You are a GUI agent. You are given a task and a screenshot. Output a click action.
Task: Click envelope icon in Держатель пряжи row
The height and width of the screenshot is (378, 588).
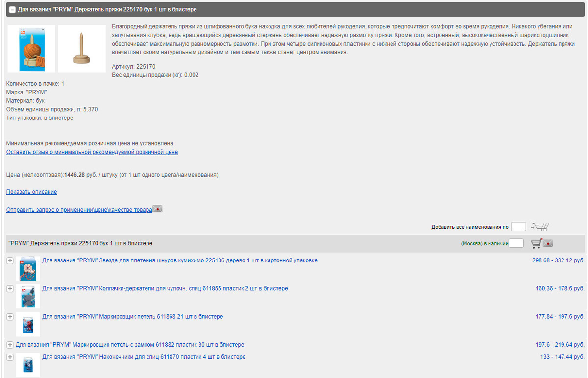[x=548, y=243]
